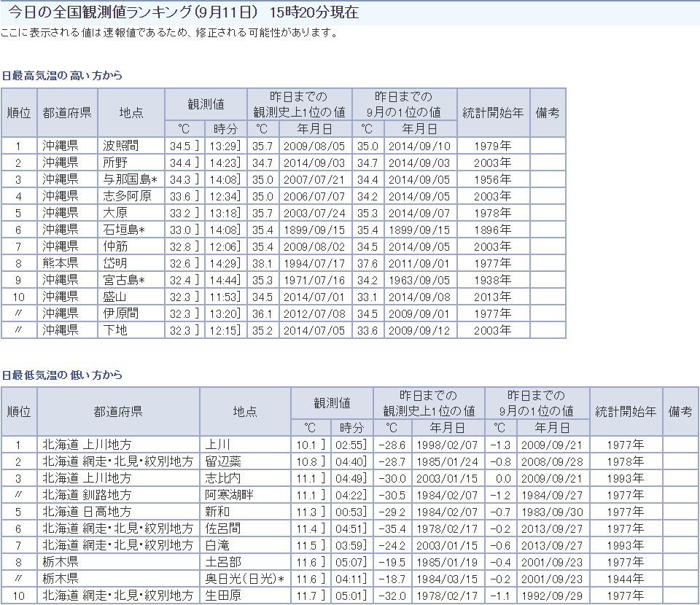700x605 pixels.
Task: Select the 生田原 station in the last row
Action: (x=223, y=596)
